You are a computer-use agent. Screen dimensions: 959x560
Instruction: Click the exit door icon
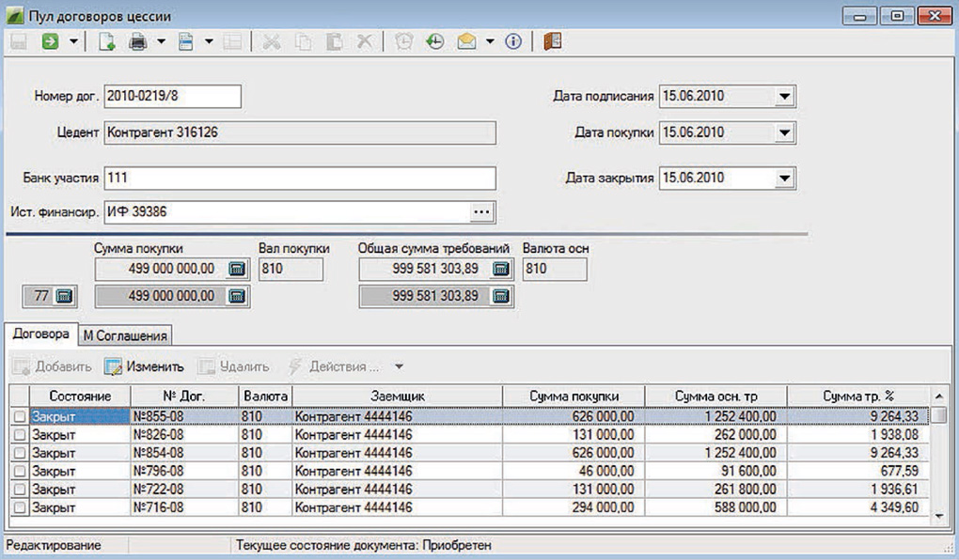click(x=552, y=42)
